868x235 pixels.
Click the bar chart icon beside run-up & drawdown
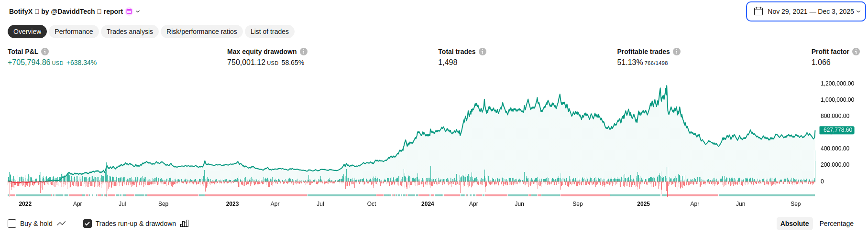(x=185, y=224)
